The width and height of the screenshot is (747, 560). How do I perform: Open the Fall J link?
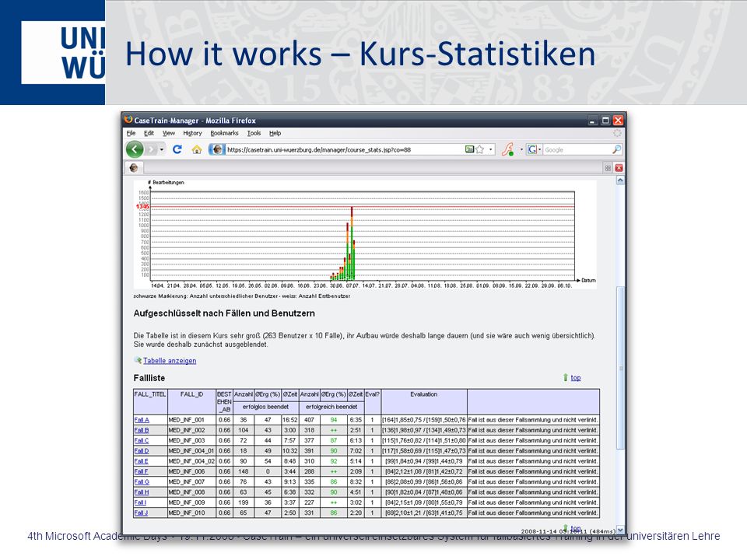click(141, 513)
